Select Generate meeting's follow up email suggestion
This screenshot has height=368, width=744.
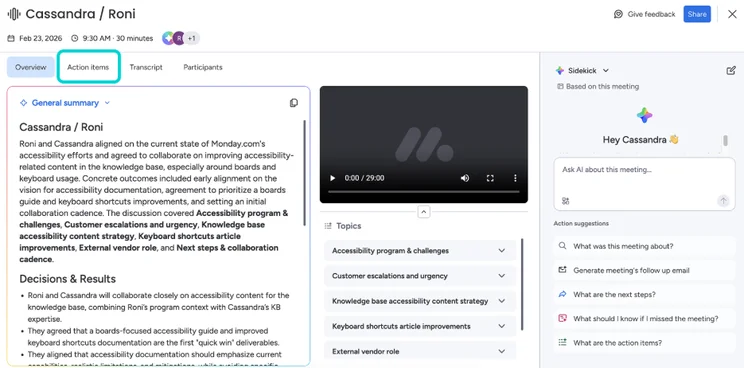point(644,270)
